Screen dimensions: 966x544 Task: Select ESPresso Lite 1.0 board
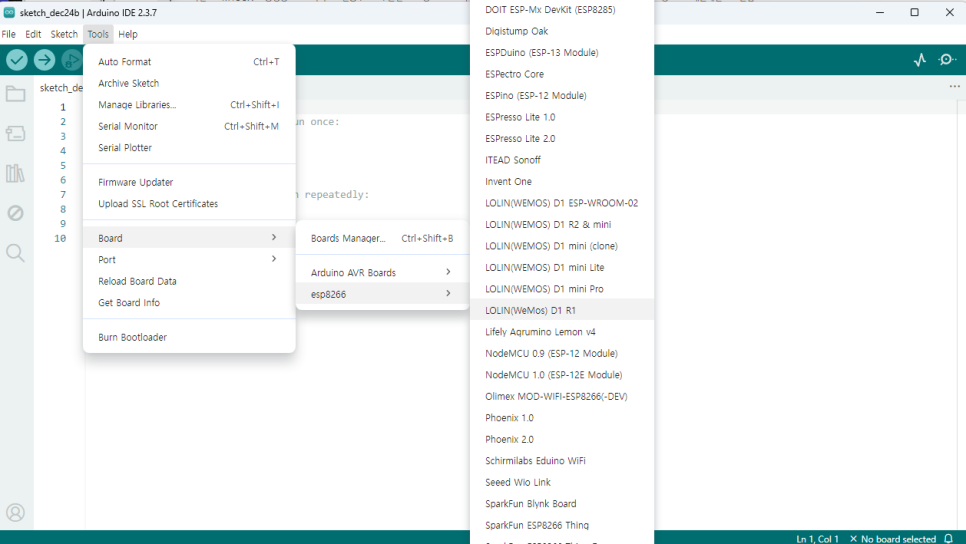tap(562, 117)
